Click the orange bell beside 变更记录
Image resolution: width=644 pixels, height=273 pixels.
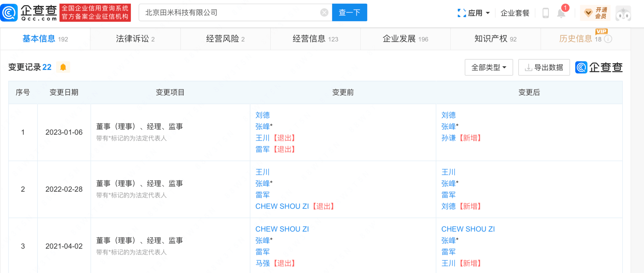[x=63, y=67]
